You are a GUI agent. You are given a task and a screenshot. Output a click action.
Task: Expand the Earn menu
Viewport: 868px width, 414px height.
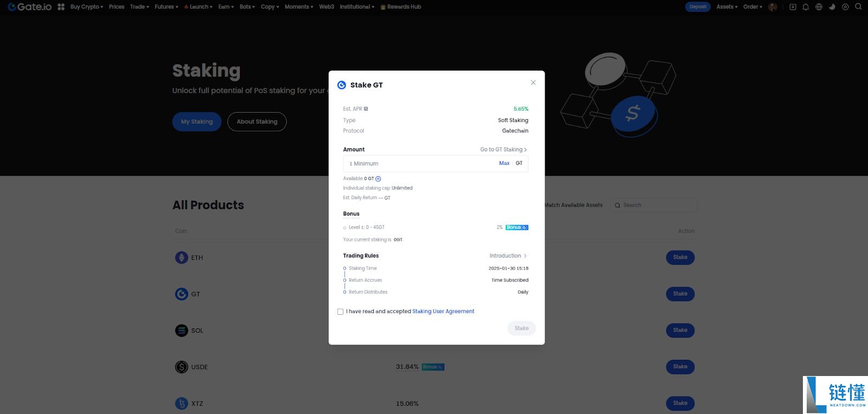(226, 7)
